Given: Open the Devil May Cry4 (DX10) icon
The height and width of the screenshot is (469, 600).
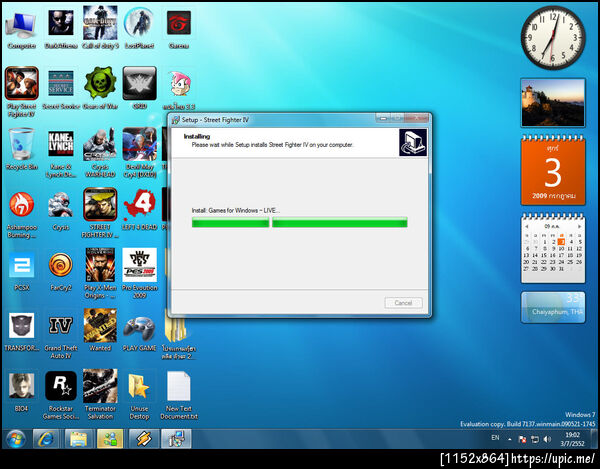Looking at the screenshot, I should (139, 153).
